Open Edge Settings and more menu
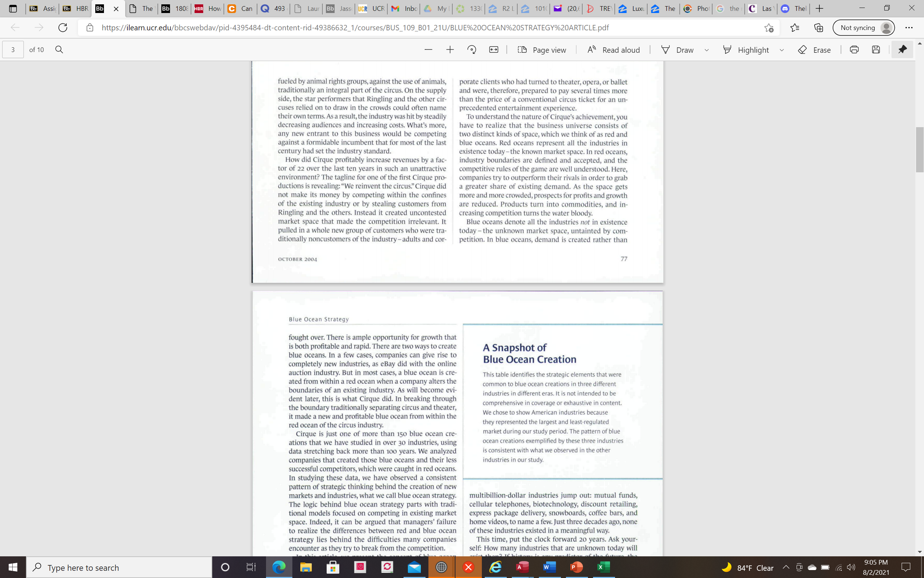Screen dimensions: 924x578 click(909, 27)
